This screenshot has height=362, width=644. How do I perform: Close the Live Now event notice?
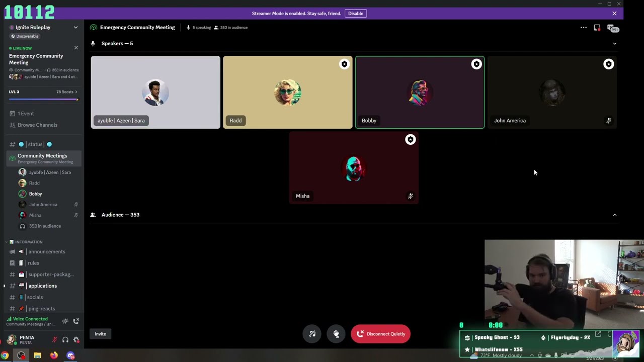pos(76,48)
